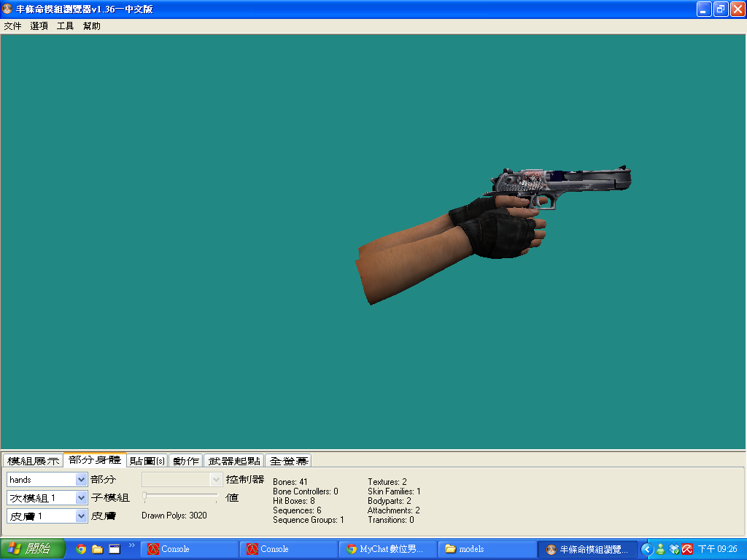Click the 部分 label beside the hands dropdown
This screenshot has width=747, height=560.
[x=104, y=480]
